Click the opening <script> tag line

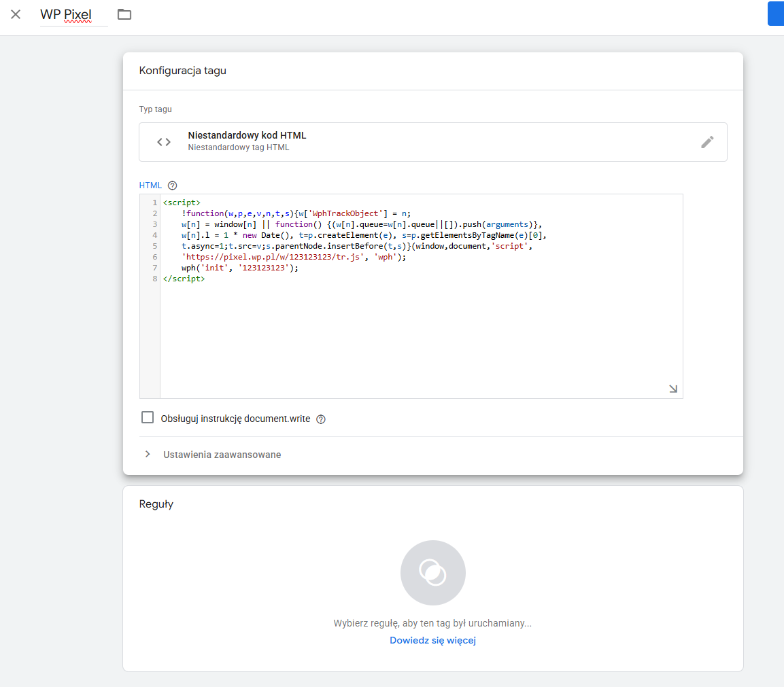tap(182, 202)
